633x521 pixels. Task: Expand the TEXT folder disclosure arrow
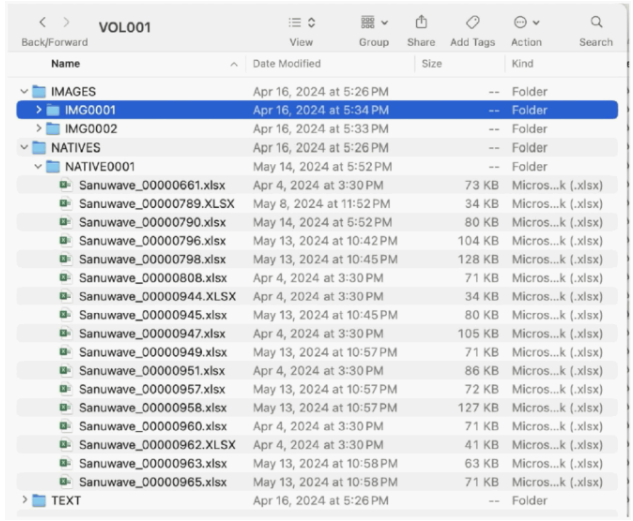click(25, 500)
